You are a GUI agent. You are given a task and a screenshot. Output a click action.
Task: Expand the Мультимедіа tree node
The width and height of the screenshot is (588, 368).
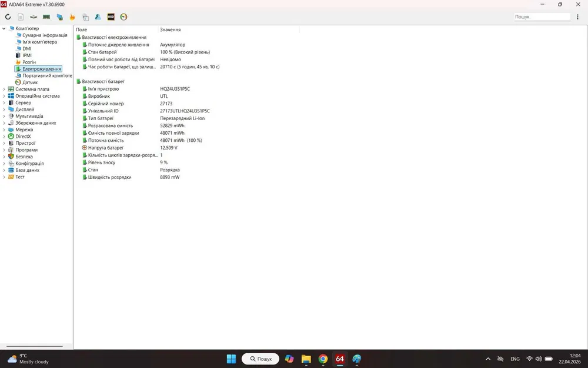tap(4, 117)
